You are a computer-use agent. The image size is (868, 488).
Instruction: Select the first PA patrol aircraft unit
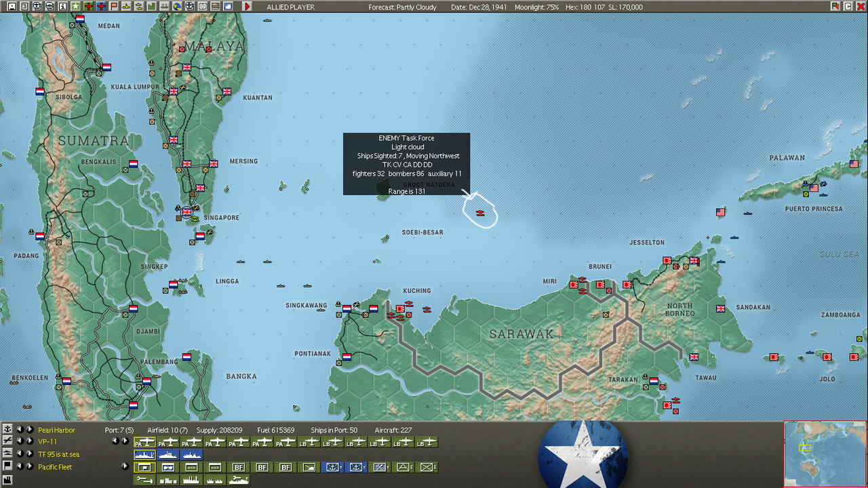pos(144,442)
